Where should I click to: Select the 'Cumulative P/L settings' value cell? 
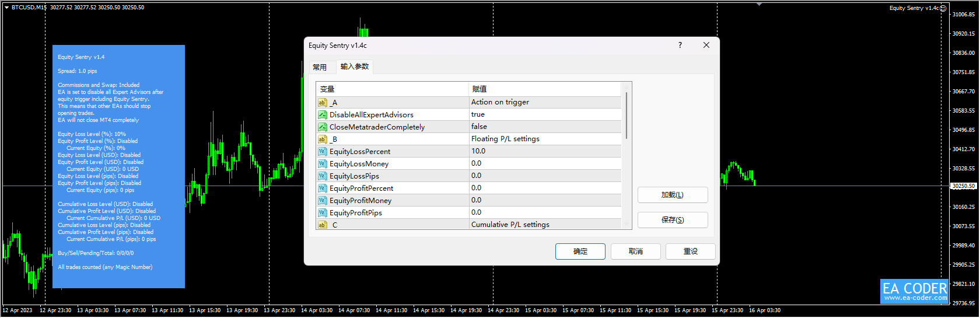[545, 225]
